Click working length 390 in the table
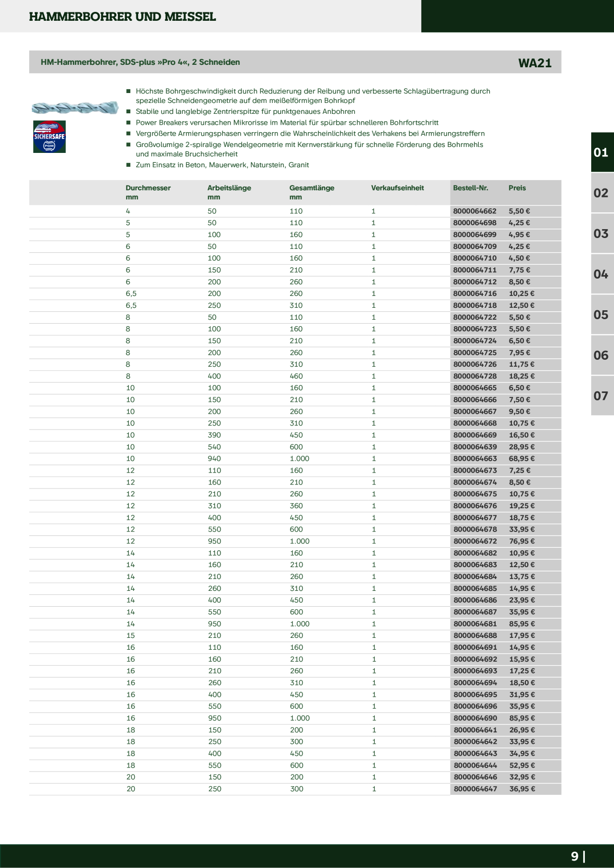614x868 pixels. pos(214,435)
